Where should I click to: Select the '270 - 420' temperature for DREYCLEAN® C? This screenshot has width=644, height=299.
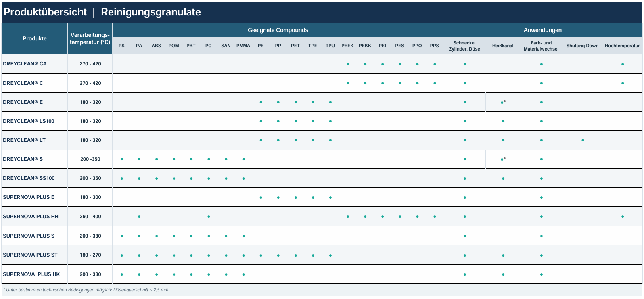[90, 83]
